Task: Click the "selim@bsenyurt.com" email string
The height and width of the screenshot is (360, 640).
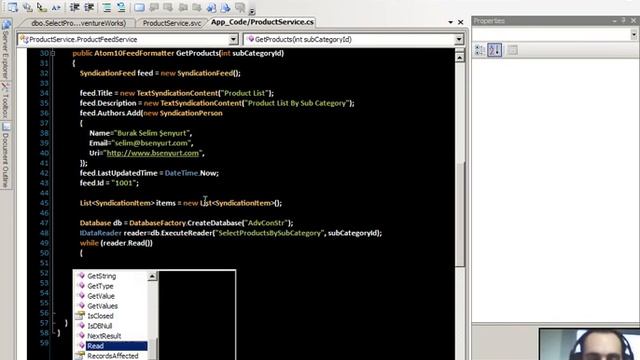Action: [151, 143]
